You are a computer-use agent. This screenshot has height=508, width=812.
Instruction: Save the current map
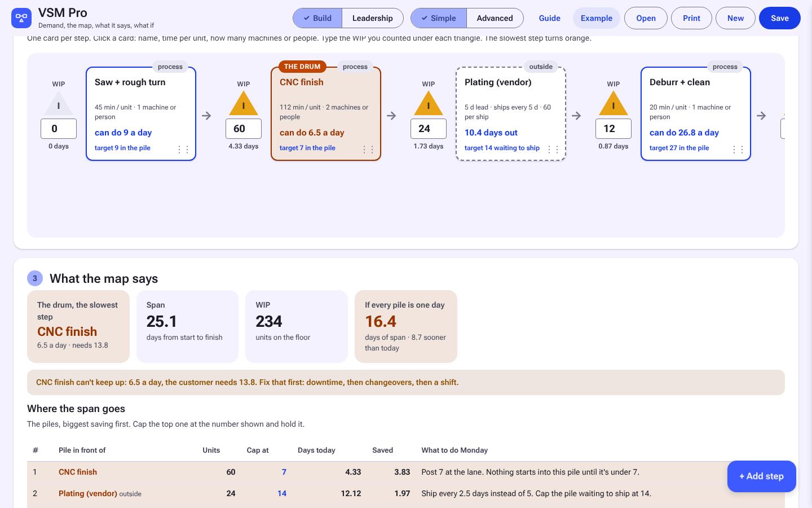[x=780, y=18]
